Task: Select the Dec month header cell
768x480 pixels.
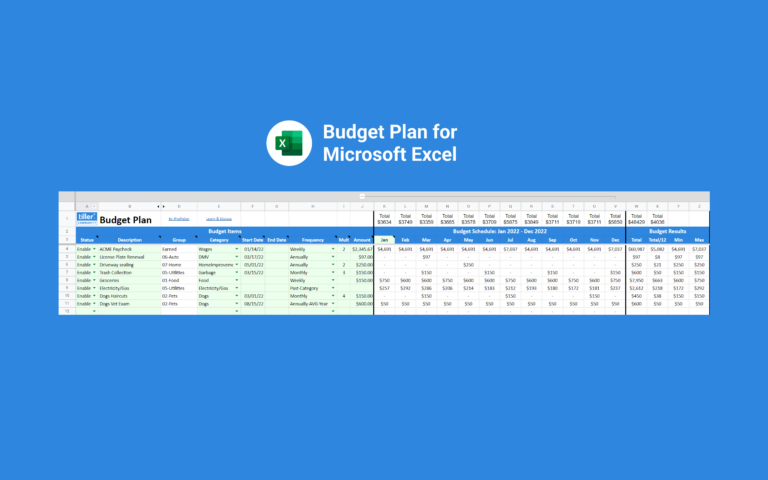Action: [615, 240]
